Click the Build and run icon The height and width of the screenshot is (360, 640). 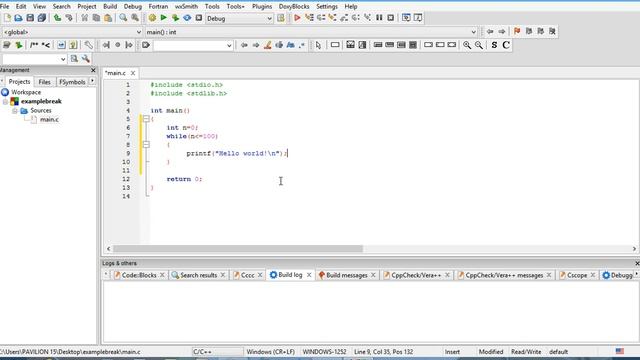(176, 18)
